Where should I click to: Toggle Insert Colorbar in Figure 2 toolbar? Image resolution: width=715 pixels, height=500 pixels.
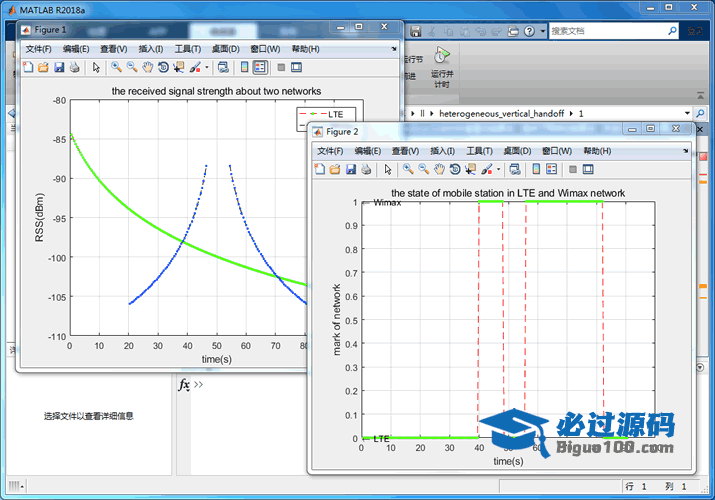(536, 170)
